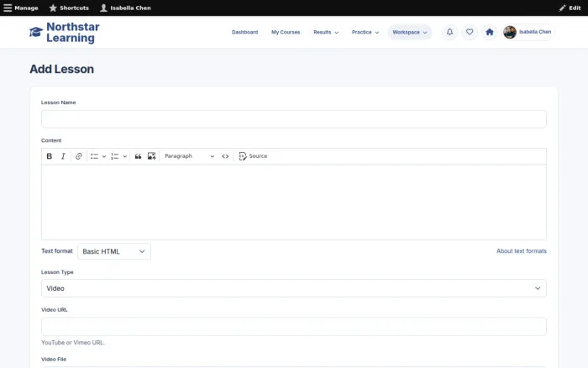588x368 pixels.
Task: Click the home icon
Action: pyautogui.click(x=490, y=32)
